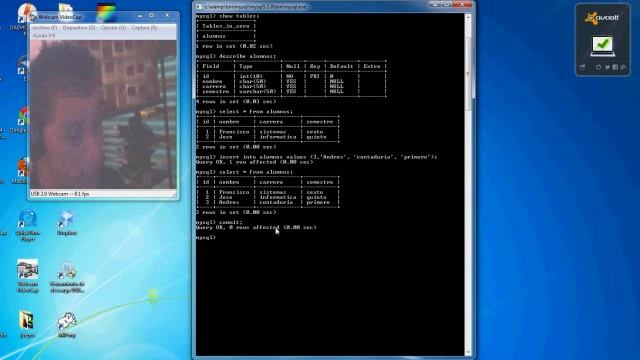The height and width of the screenshot is (360, 640).
Task: Click the 'describe alumnos;' command line
Action: [x=236, y=56]
